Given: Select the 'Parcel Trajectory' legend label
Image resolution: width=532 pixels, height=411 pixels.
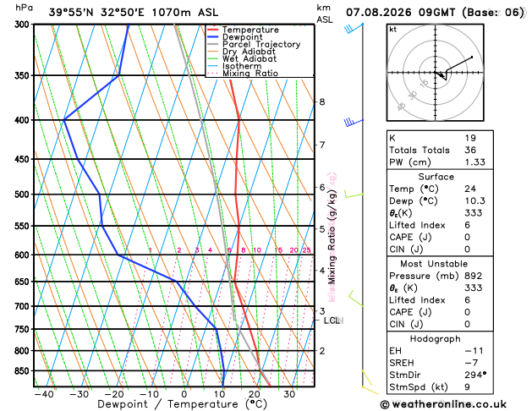Looking at the screenshot, I should click(261, 45).
